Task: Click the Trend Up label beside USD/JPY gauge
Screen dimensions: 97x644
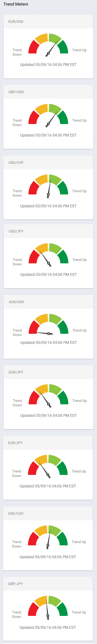Action: coord(80,260)
